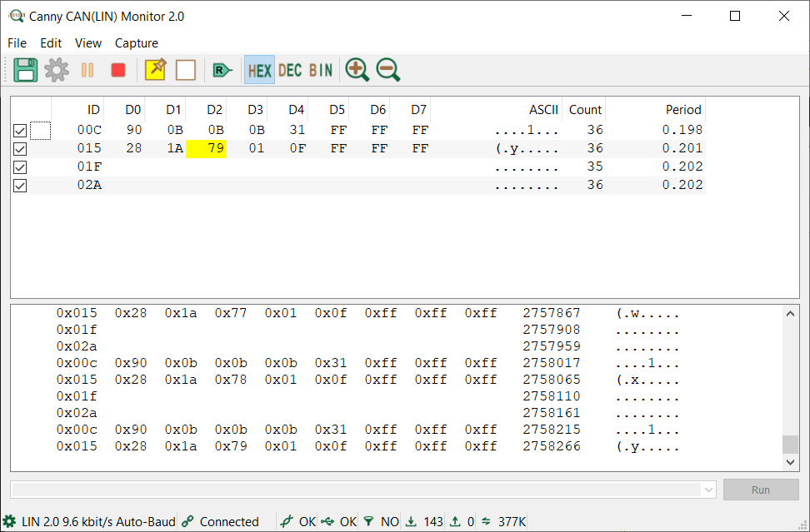Pause capture with the orange pause icon

coord(87,70)
